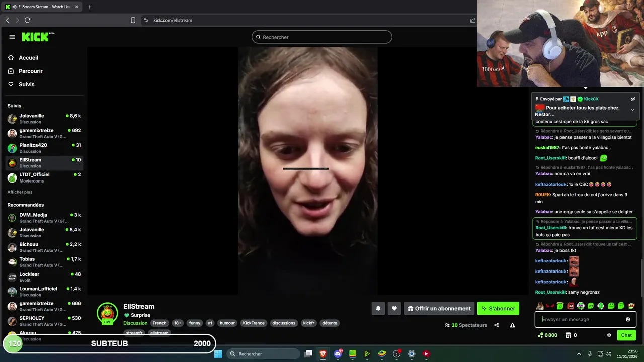Click the share stream icon

click(496, 325)
